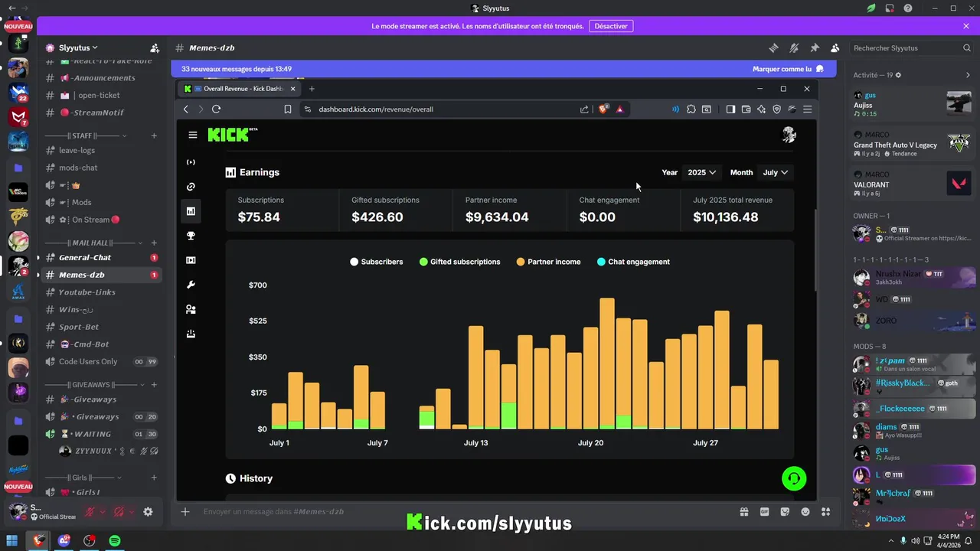
Task: Toggle Discord microphone mute
Action: pos(90,511)
